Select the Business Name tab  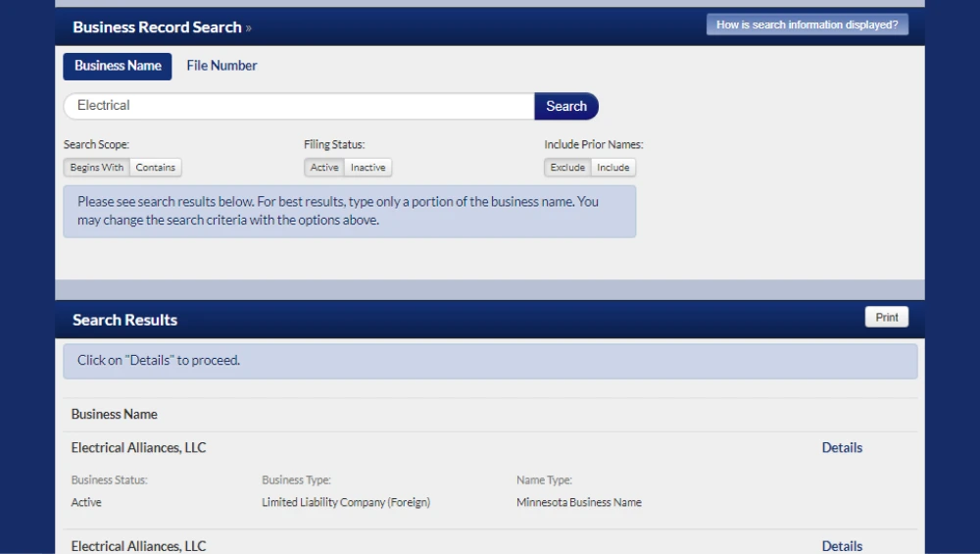click(x=118, y=66)
